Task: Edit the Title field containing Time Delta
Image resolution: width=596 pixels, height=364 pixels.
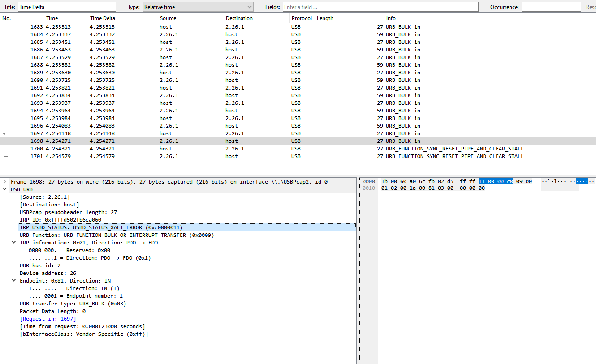Action: 66,6
